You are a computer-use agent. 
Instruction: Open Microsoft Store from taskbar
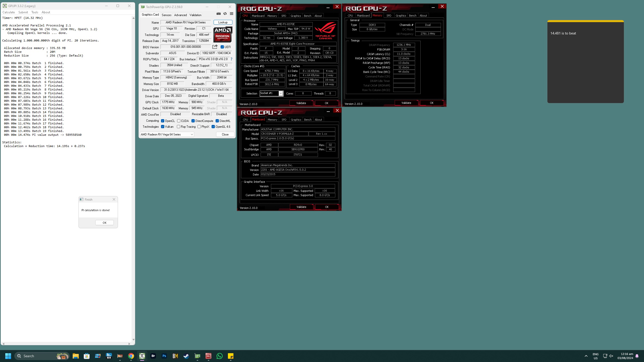[87, 356]
